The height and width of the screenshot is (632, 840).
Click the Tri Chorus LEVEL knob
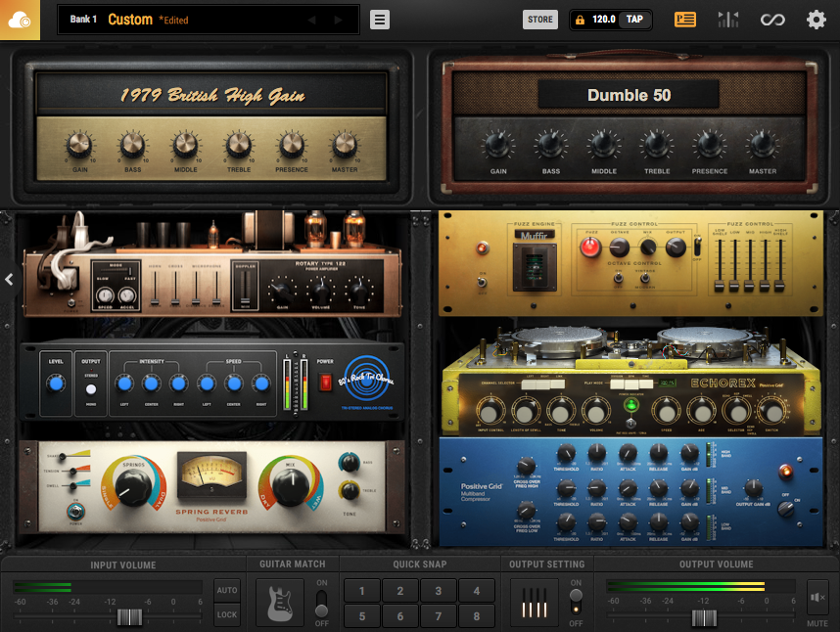[x=55, y=384]
